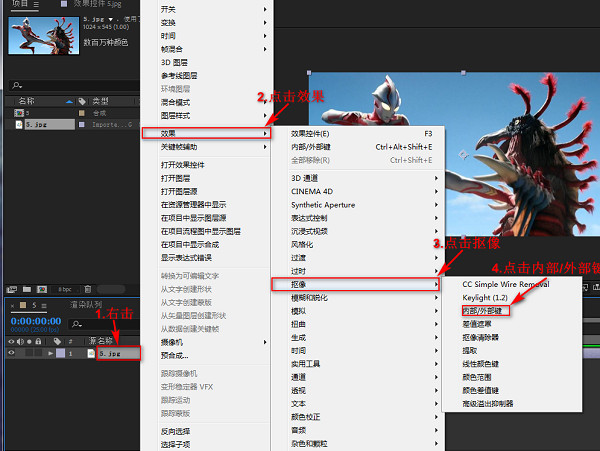Click the 8 bpc color depth button

pos(65,289)
